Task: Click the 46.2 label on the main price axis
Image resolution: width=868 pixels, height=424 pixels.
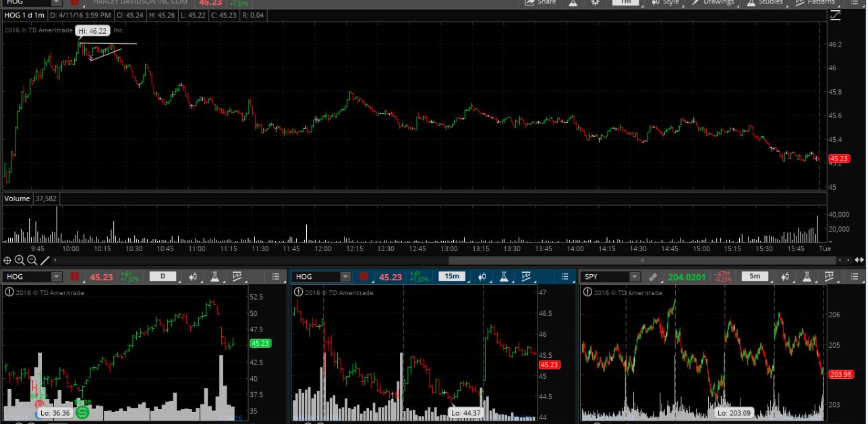Action: point(836,45)
